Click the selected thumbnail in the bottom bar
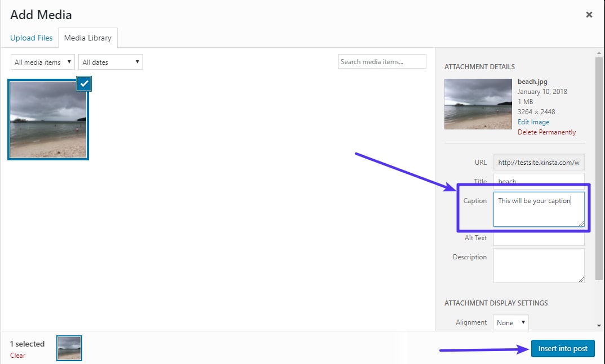This screenshot has height=364, width=605. click(x=69, y=348)
